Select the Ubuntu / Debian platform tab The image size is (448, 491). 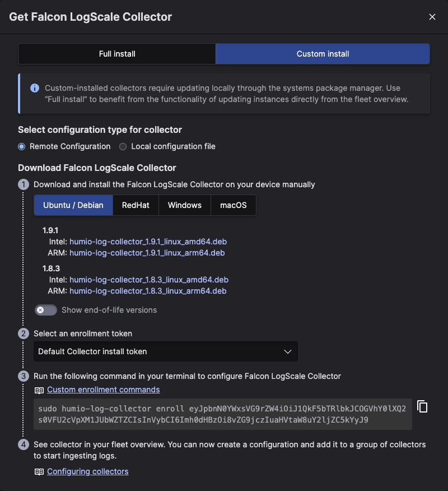point(73,205)
